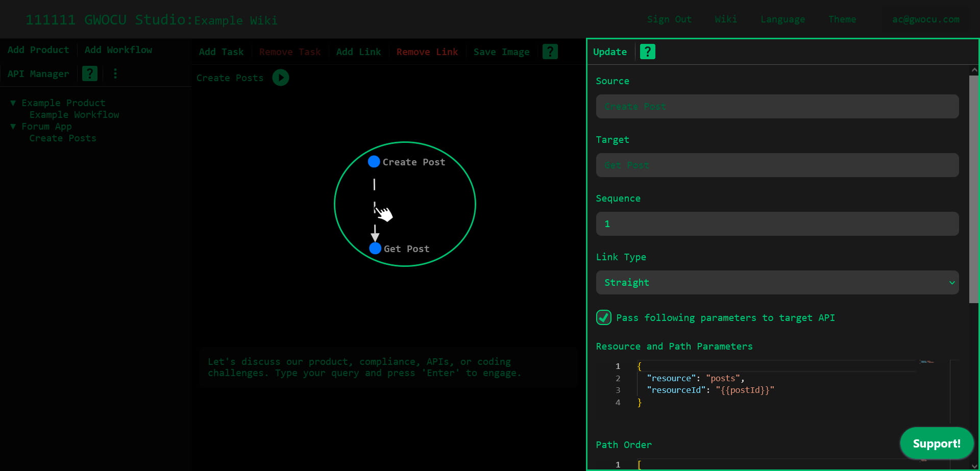Click the green help icon next to Update
This screenshot has height=471, width=980.
647,52
